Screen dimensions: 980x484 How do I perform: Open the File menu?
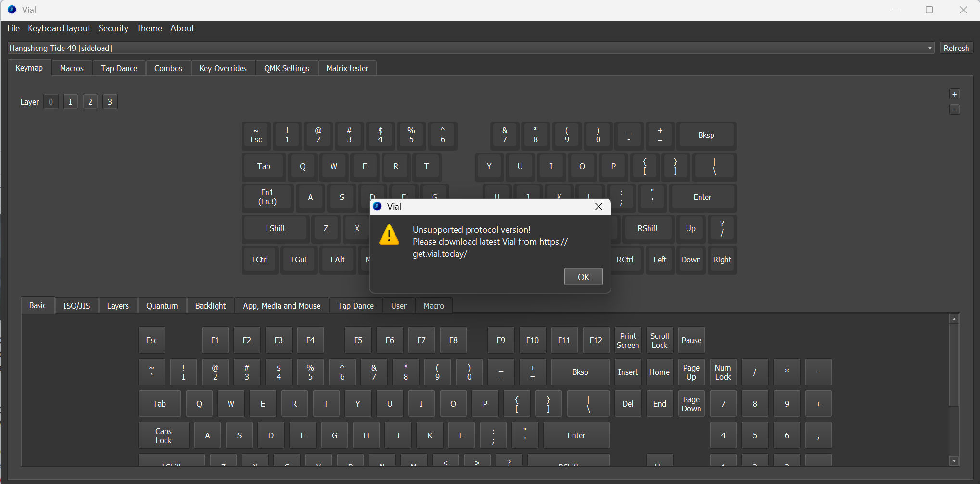click(13, 28)
